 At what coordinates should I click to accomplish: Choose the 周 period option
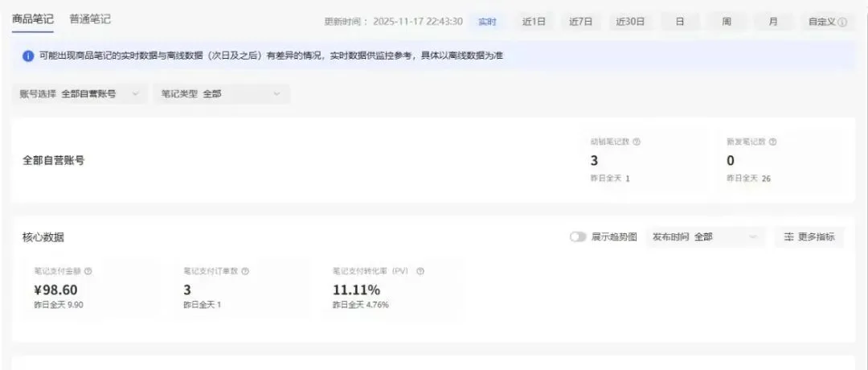point(727,23)
